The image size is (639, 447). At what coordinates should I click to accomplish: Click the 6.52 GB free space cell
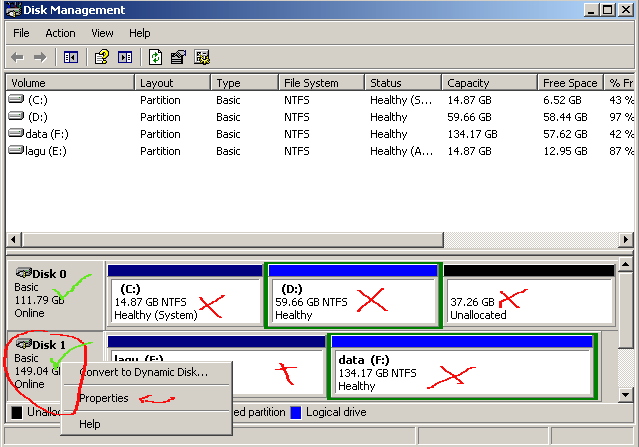[562, 100]
